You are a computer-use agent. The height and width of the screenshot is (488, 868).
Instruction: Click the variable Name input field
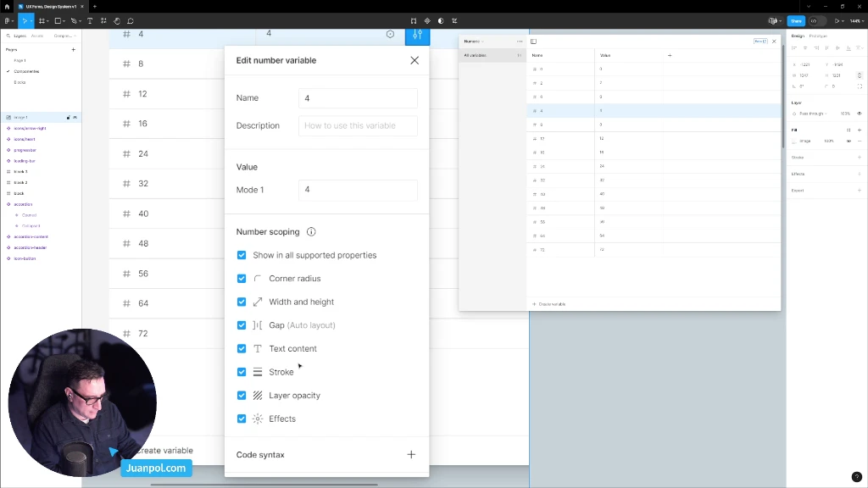[357, 98]
